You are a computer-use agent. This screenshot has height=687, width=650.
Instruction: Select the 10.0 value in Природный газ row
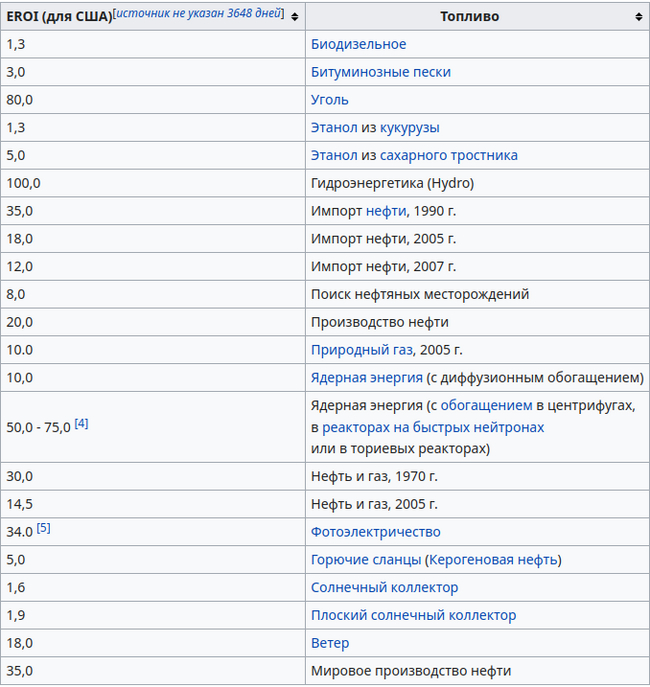point(19,350)
